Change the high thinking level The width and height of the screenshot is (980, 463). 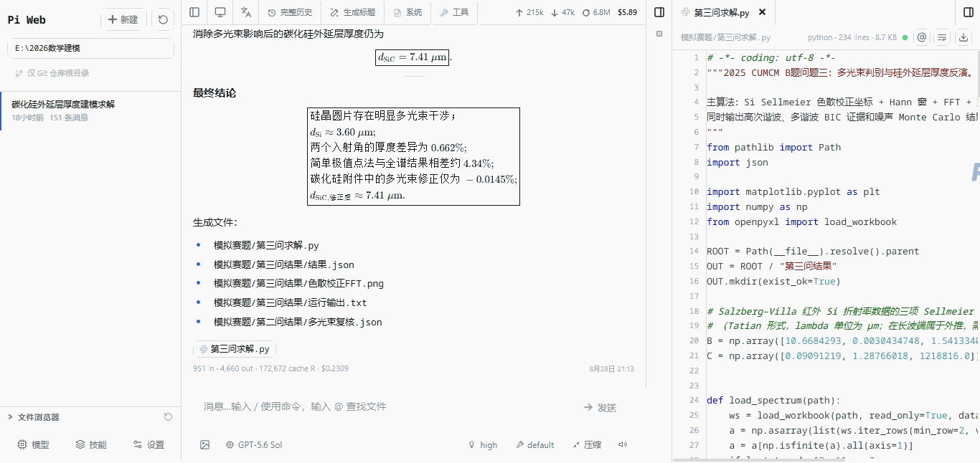coord(482,445)
